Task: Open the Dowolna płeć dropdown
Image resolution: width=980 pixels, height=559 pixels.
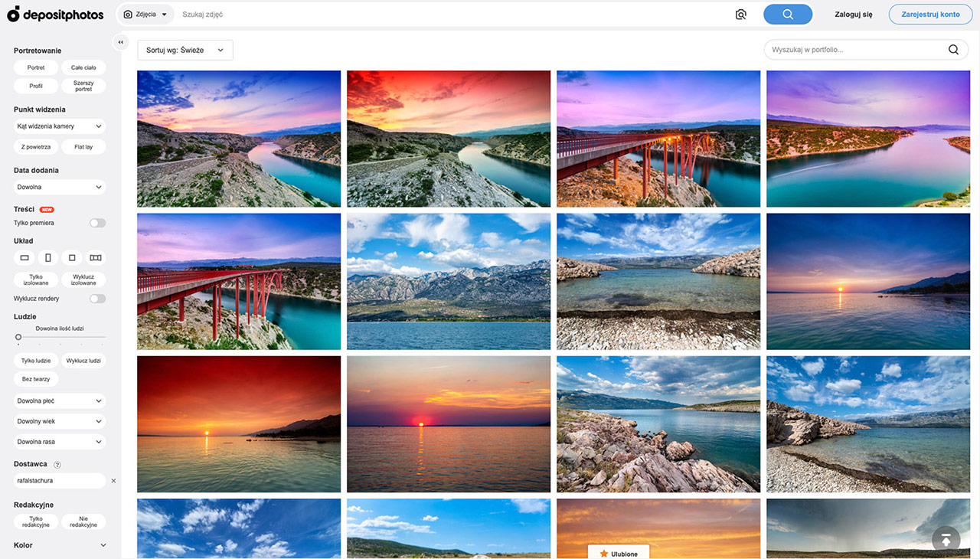Action: [60, 400]
